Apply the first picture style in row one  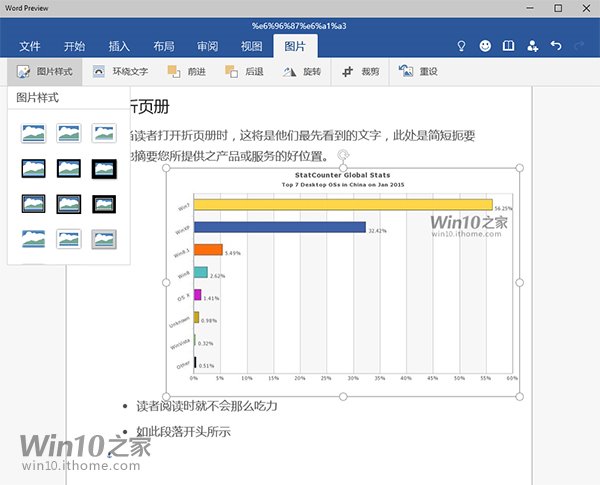click(33, 133)
